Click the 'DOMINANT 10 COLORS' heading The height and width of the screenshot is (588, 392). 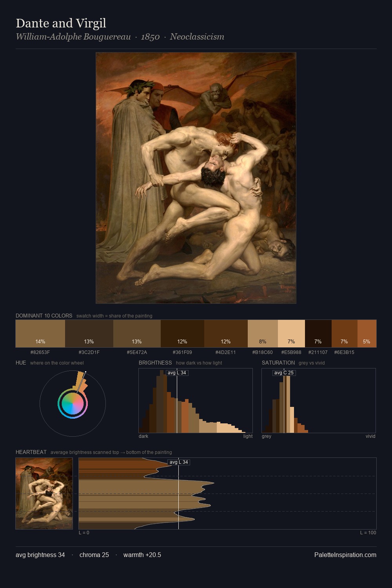(x=44, y=316)
